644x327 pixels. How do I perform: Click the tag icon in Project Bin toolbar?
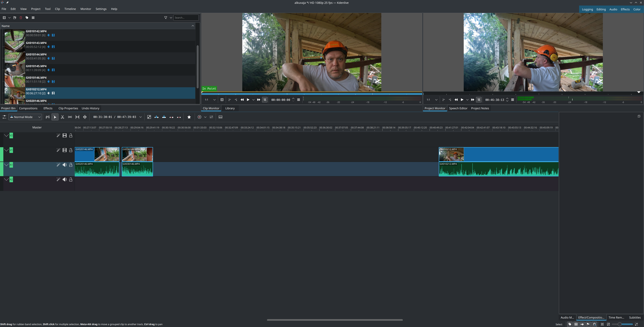(x=27, y=18)
